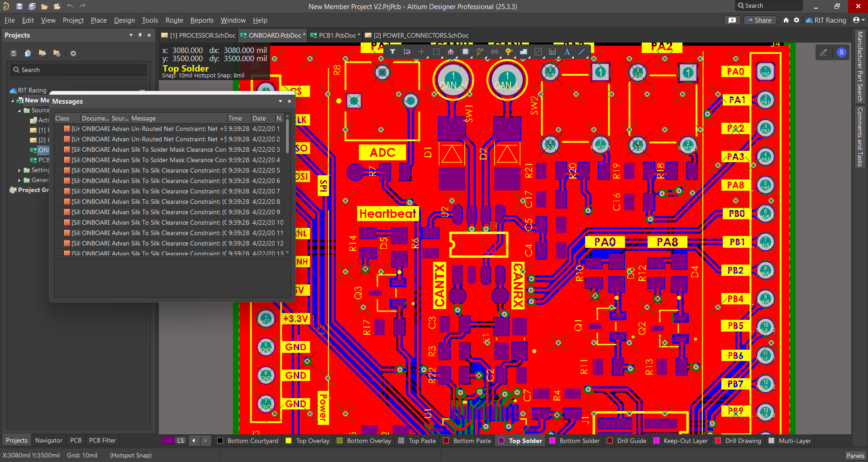
Task: Toggle Keep-Out Layer in layer bar
Action: click(x=681, y=441)
